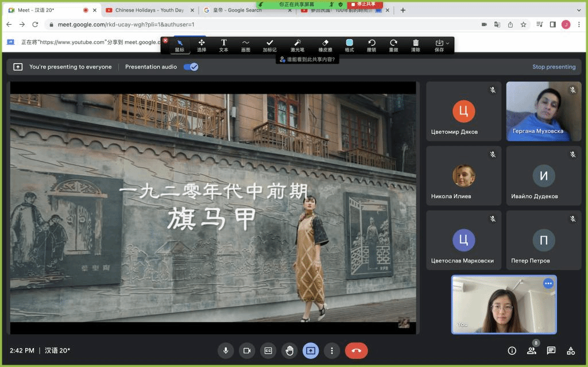Click 谁能看到此共享内容? prompt

click(308, 59)
